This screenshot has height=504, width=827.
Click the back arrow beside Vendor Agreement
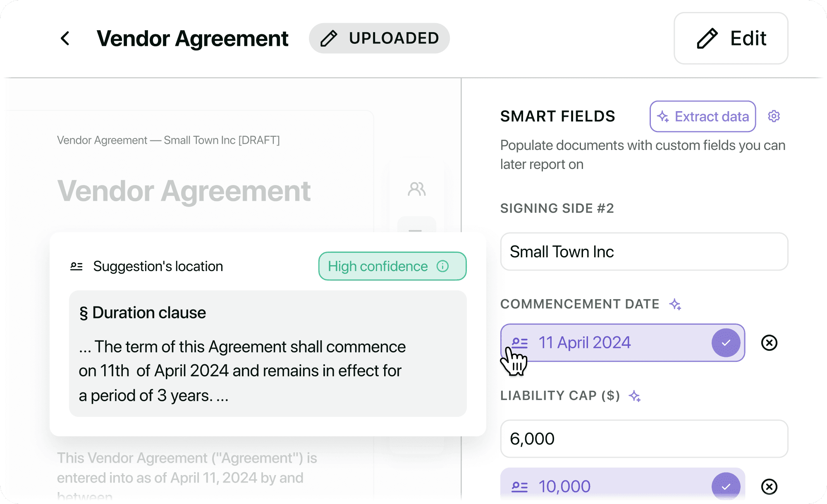[65, 38]
